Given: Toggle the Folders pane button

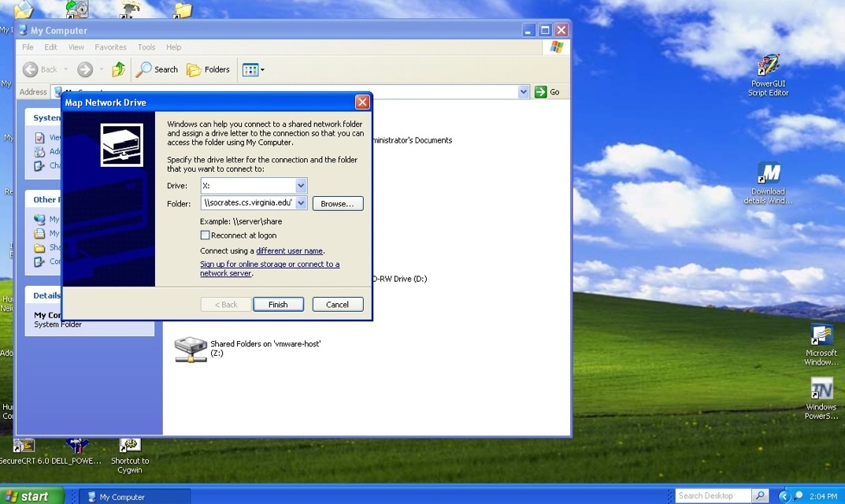Looking at the screenshot, I should [209, 69].
